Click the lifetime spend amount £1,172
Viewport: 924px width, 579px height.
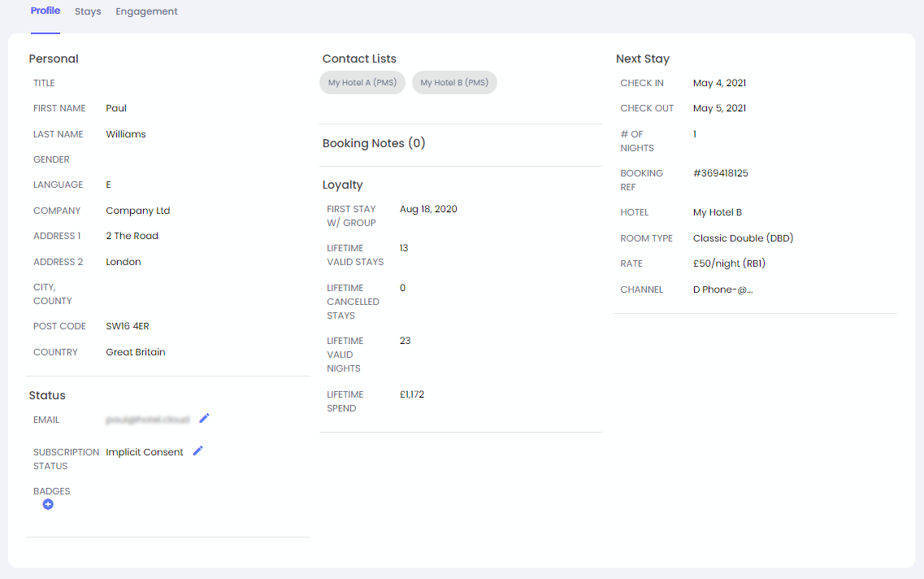pos(412,394)
